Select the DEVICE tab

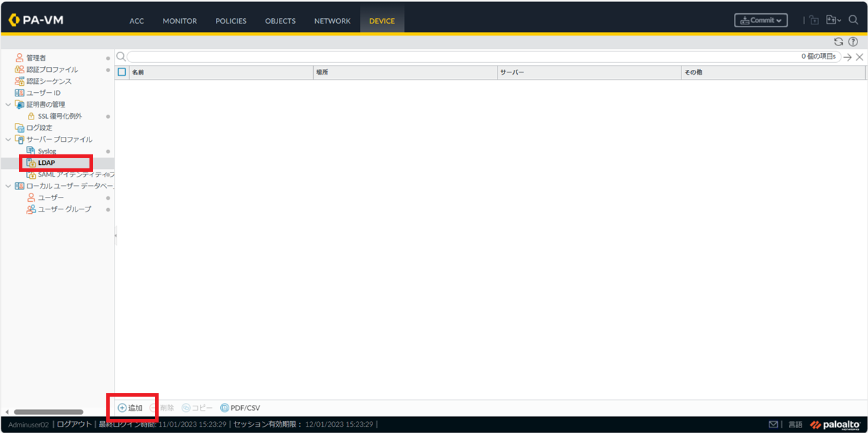point(382,21)
